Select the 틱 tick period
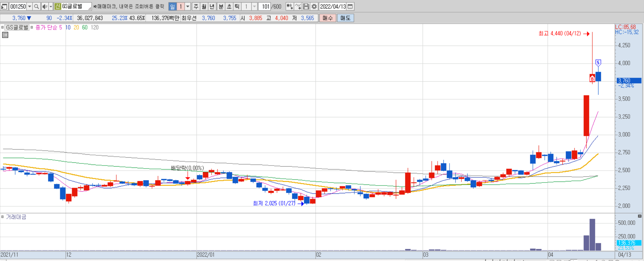 coord(237,6)
